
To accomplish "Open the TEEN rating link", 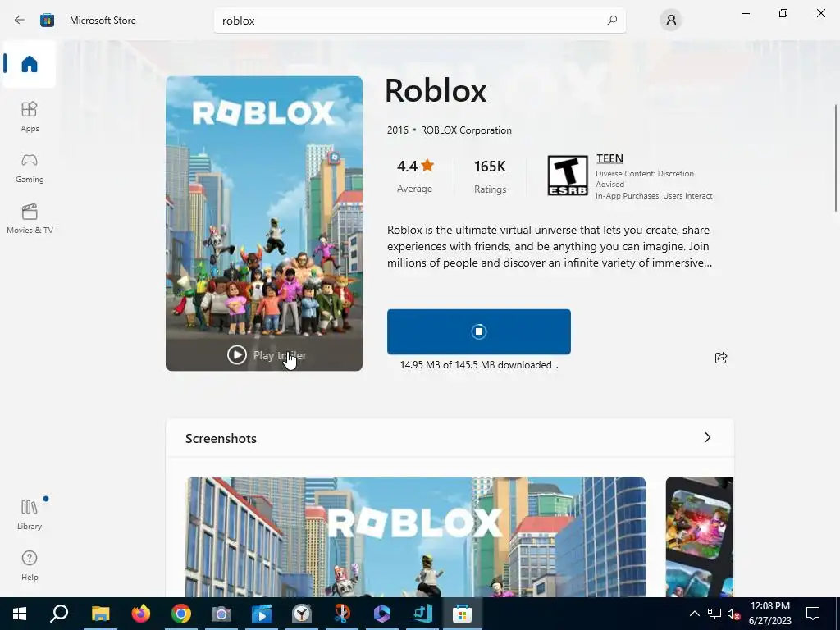I will 609,158.
